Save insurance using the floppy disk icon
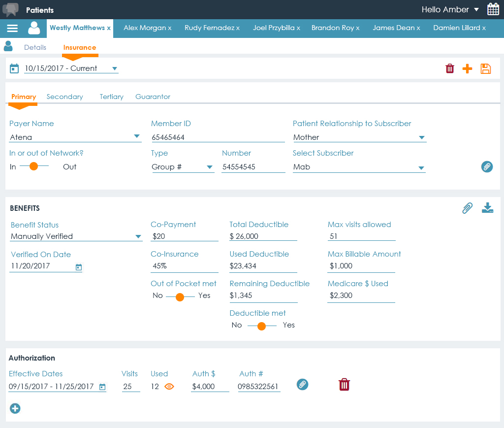The height and width of the screenshot is (428, 504). click(486, 68)
